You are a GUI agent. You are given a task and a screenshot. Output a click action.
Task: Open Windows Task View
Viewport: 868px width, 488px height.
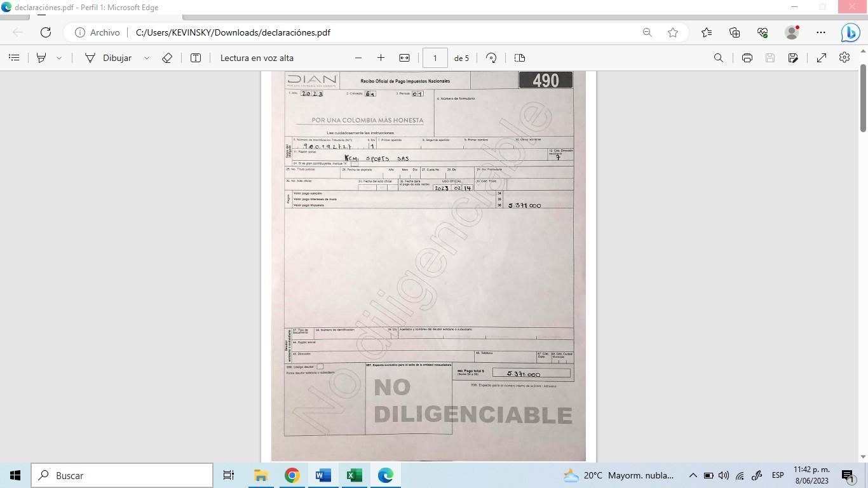click(x=229, y=475)
